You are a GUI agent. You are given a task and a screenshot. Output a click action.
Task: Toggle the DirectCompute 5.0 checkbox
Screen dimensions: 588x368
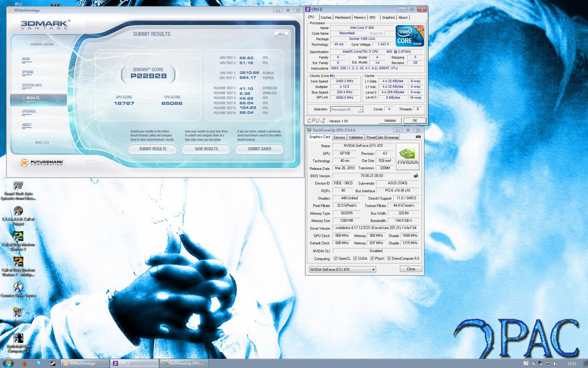click(x=389, y=258)
